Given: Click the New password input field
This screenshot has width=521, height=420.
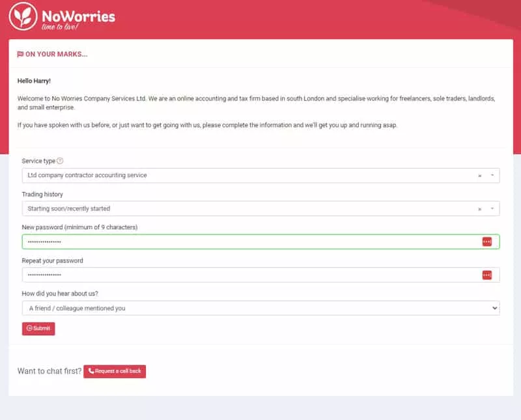Looking at the screenshot, I should pos(260,242).
